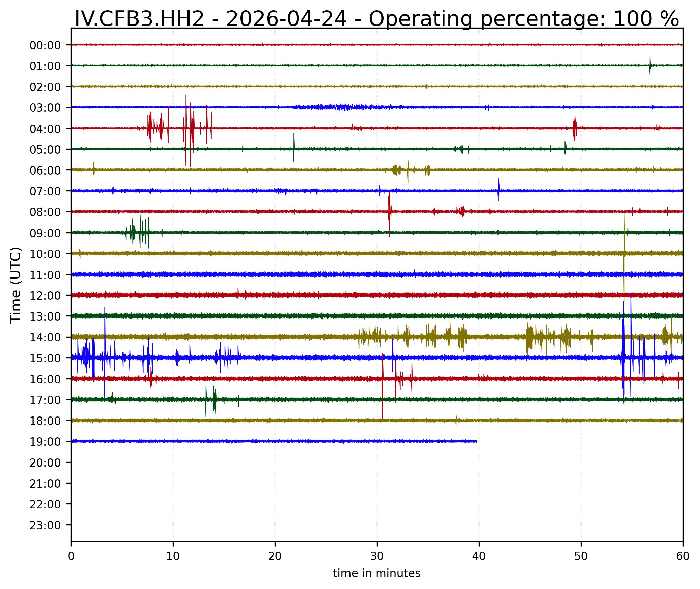
Task: Click the 30 minute x-axis tick label
Action: point(377,557)
